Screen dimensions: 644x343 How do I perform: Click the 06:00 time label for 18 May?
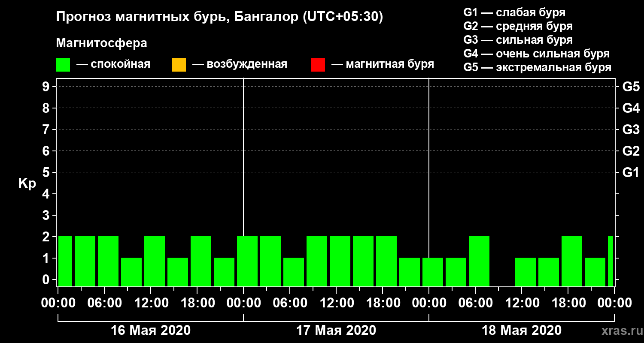[476, 303]
